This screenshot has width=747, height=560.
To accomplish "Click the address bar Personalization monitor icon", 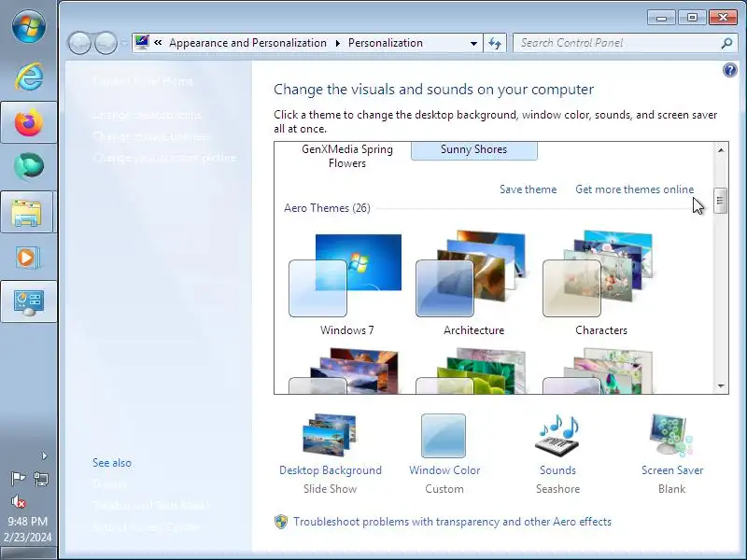I will [x=142, y=42].
